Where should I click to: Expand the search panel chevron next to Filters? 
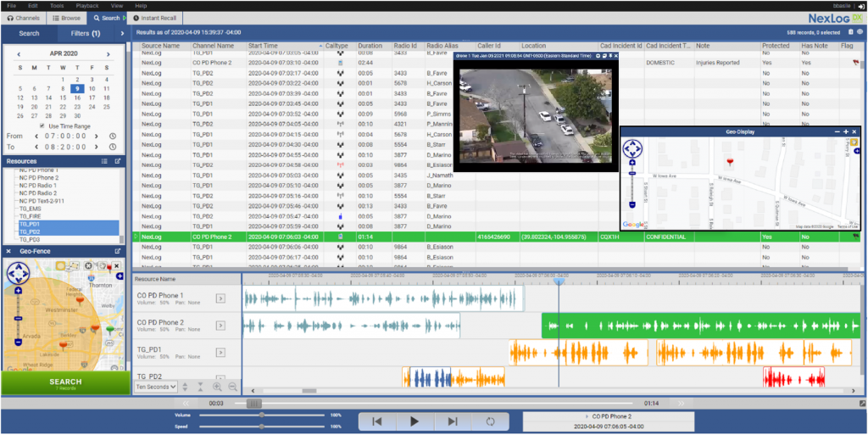click(122, 33)
